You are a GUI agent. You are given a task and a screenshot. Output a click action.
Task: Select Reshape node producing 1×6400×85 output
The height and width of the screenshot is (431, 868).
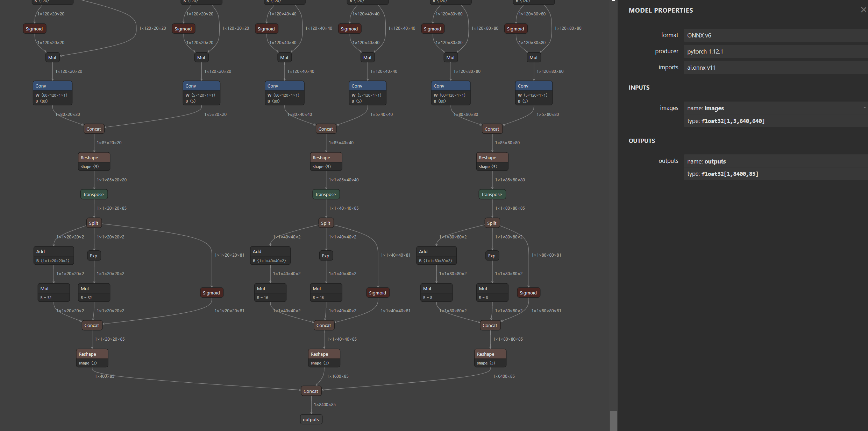[x=490, y=358]
